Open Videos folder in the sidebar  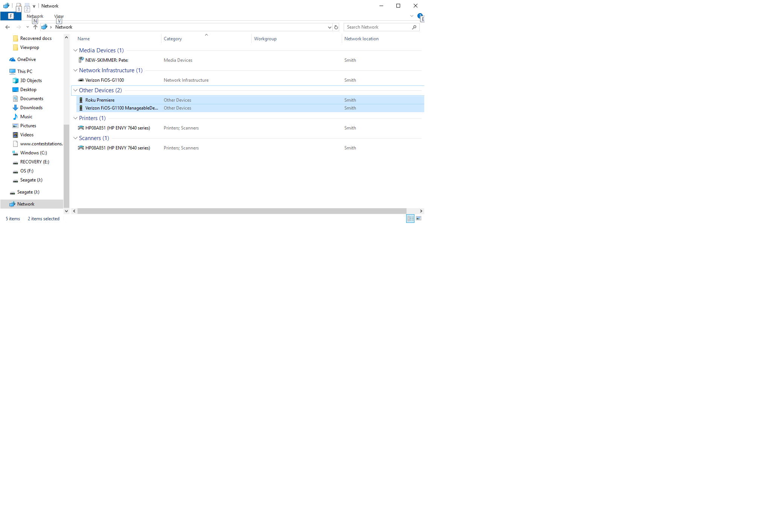click(x=27, y=134)
